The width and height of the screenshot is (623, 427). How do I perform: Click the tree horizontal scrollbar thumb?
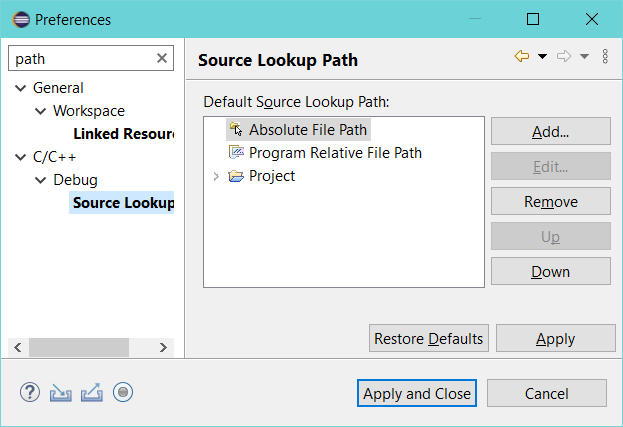click(79, 348)
